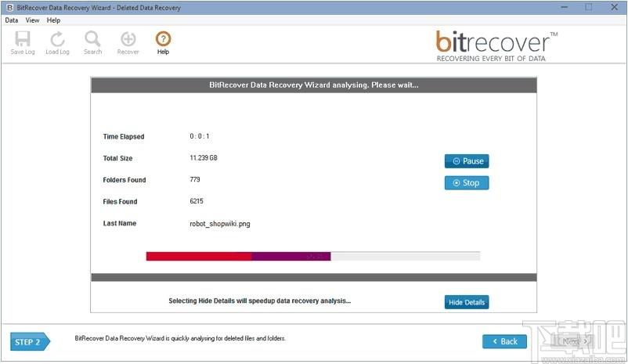Click the Time Elapsed value 0:0:1
Image resolution: width=628 pixels, height=364 pixels.
pyautogui.click(x=200, y=136)
